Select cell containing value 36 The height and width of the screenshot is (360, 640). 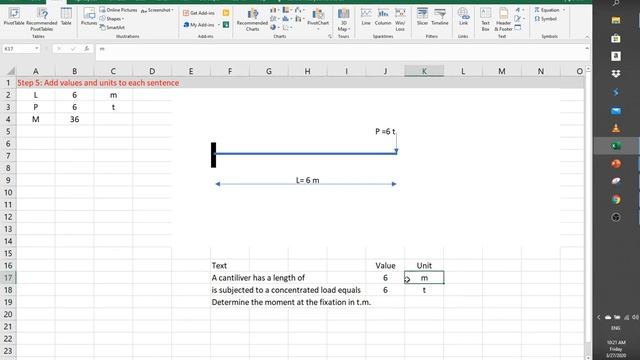point(74,119)
